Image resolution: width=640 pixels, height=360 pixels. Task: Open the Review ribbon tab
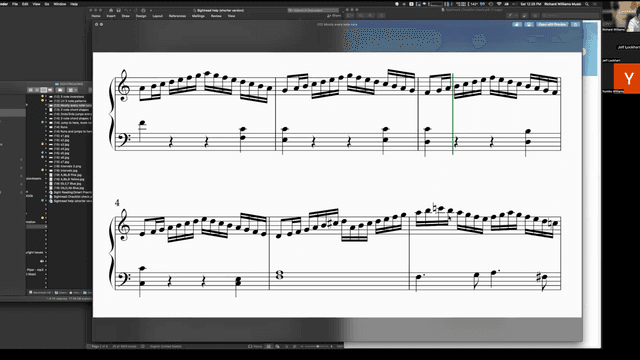[216, 16]
